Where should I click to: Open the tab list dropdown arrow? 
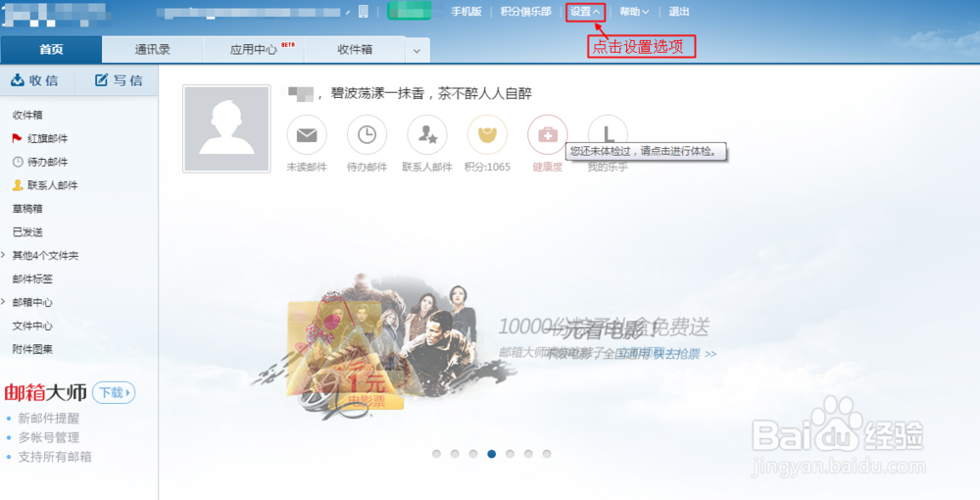pyautogui.click(x=416, y=51)
